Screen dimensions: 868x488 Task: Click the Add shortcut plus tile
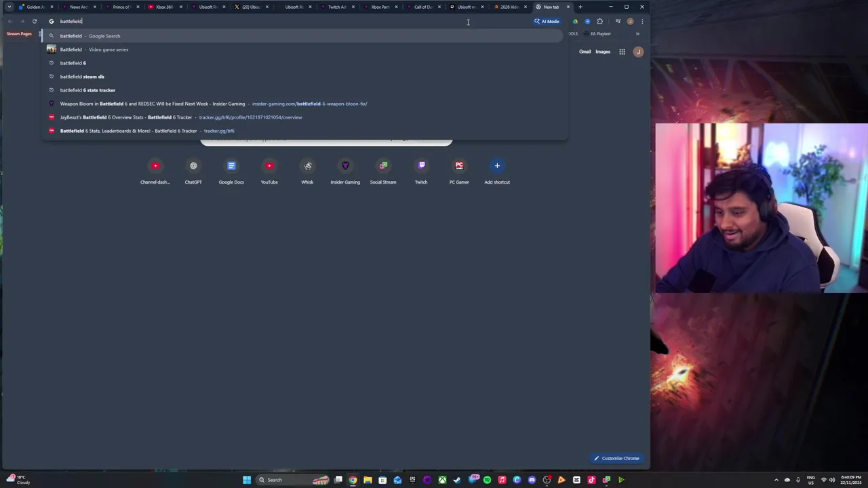coord(497,171)
